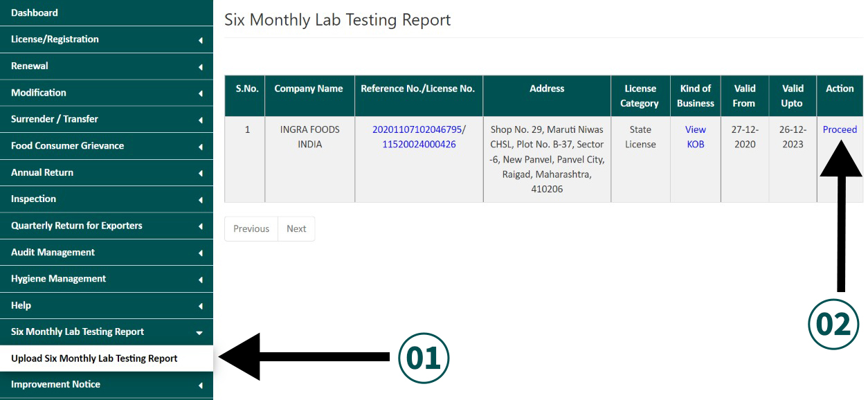868x400 pixels.
Task: Open the Dashboard menu item
Action: tap(107, 13)
